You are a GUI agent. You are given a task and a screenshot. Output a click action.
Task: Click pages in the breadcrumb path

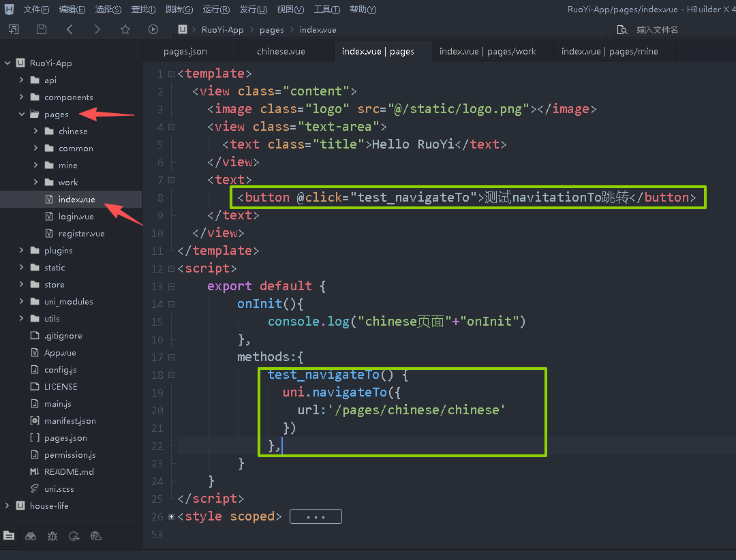271,30
